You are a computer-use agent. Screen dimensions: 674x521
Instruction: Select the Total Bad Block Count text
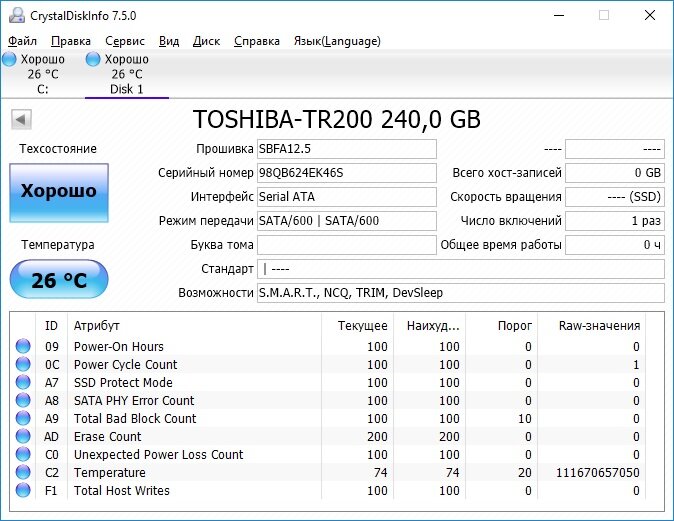click(135, 419)
